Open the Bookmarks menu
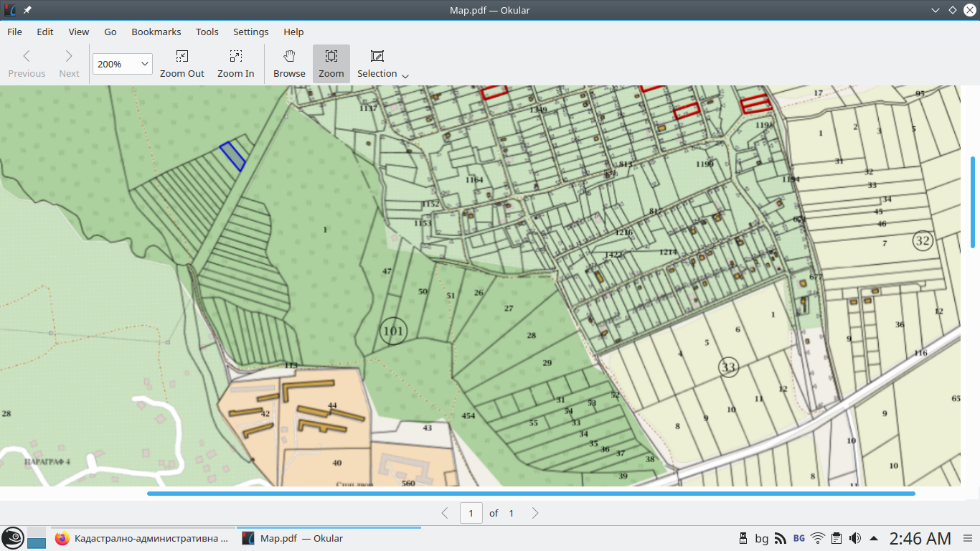 click(x=156, y=32)
